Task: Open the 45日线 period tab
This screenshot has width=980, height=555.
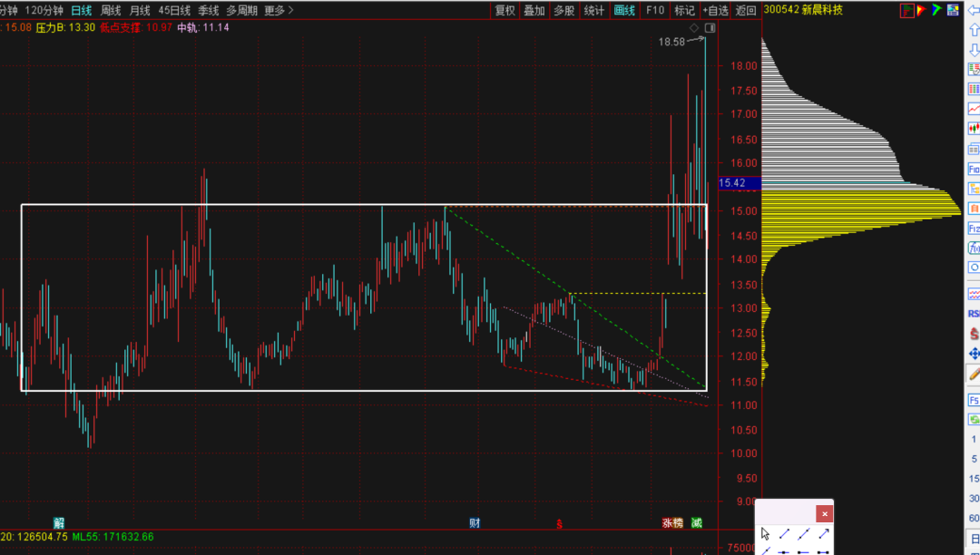Action: [174, 10]
